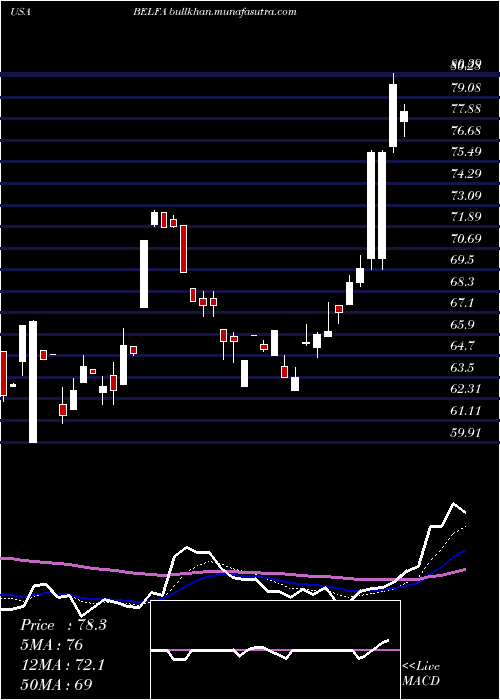Click the 61.11 price axis label
The height and width of the screenshot is (700, 500).
(466, 411)
